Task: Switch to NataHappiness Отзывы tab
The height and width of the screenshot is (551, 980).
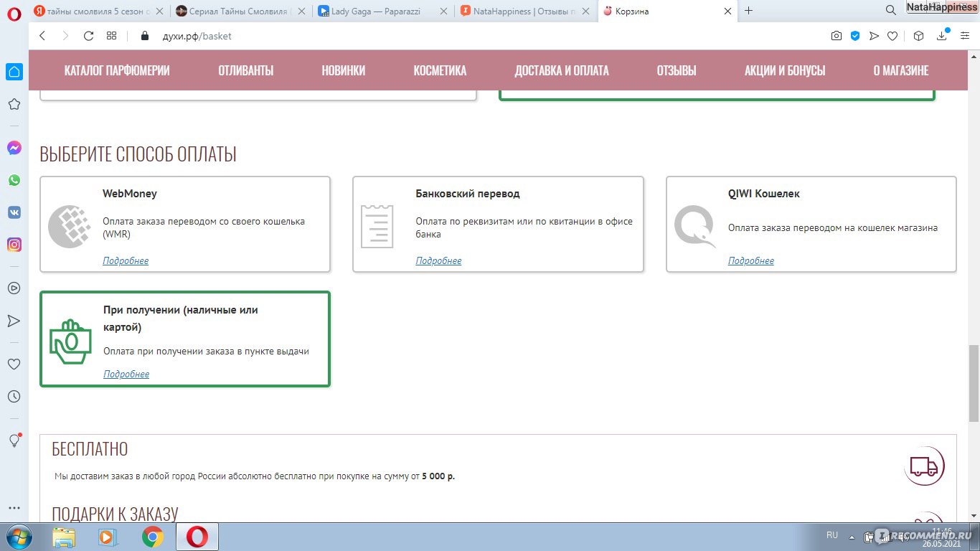Action: [526, 11]
